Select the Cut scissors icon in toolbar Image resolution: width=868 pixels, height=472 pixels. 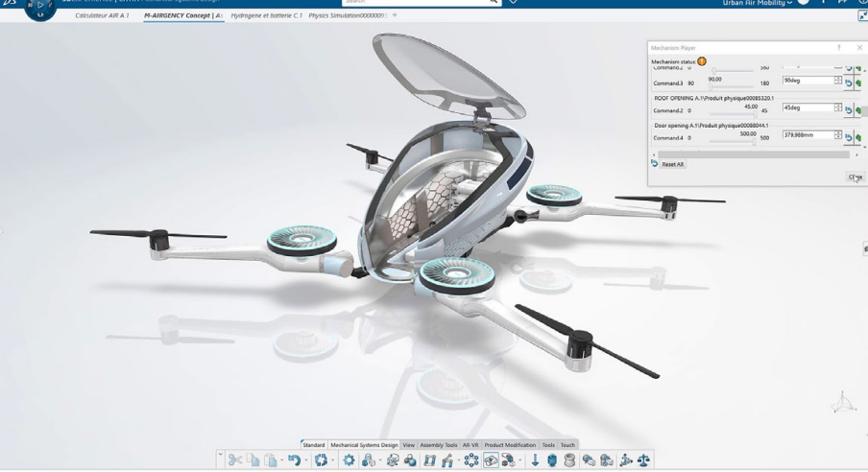click(234, 460)
